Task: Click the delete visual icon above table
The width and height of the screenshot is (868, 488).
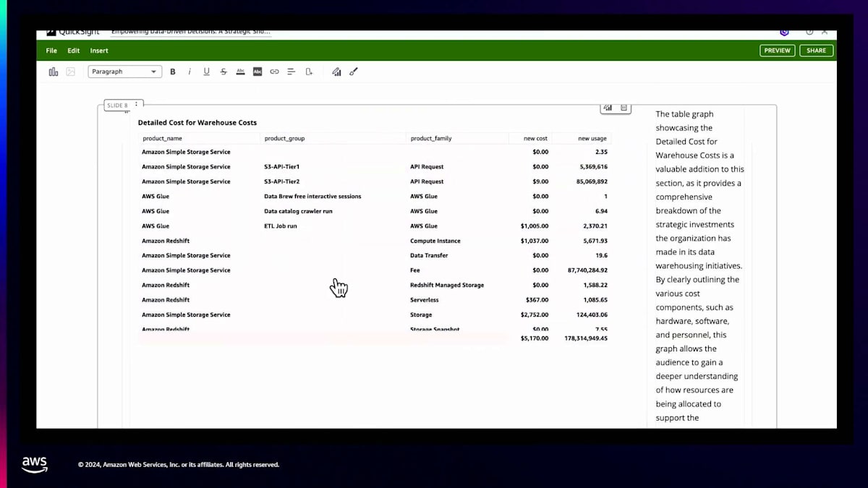Action: 624,108
